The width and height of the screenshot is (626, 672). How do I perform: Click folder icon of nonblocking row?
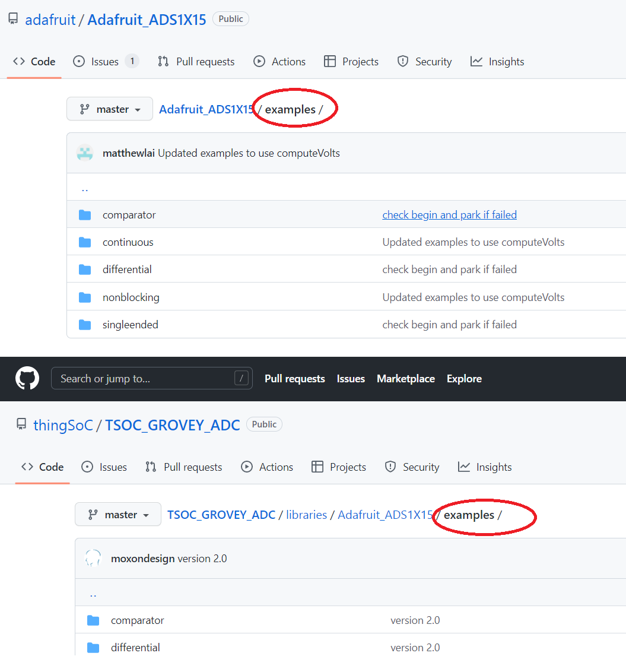click(x=85, y=297)
